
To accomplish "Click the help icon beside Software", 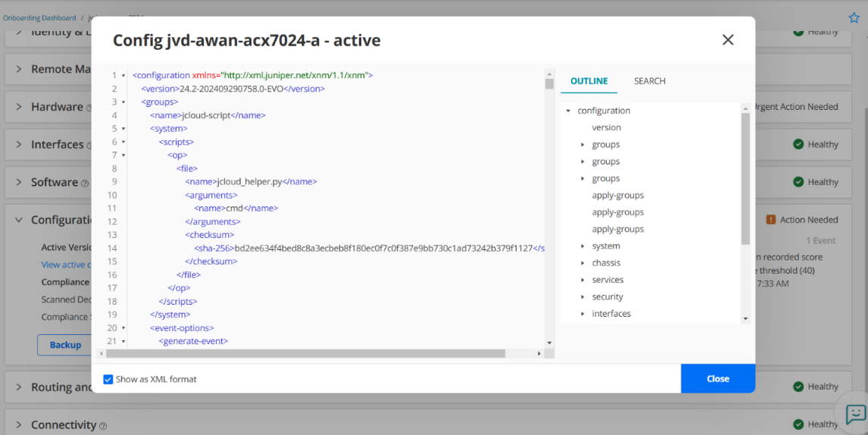I will [x=85, y=183].
